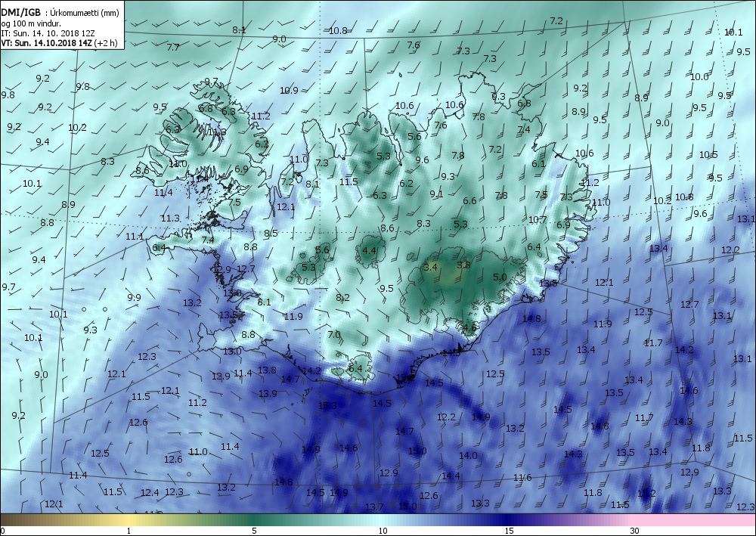Click the 10.9 value on the map
This screenshot has height=536, width=756.
tap(289, 90)
